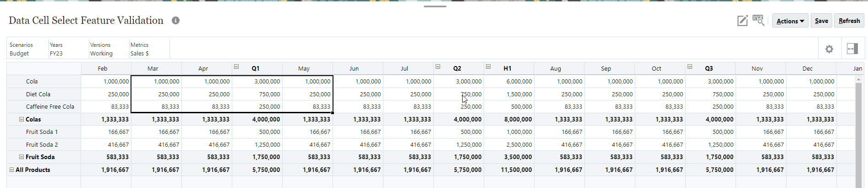Click the top collapse handle bar
The height and width of the screenshot is (188, 868).
tap(435, 6)
